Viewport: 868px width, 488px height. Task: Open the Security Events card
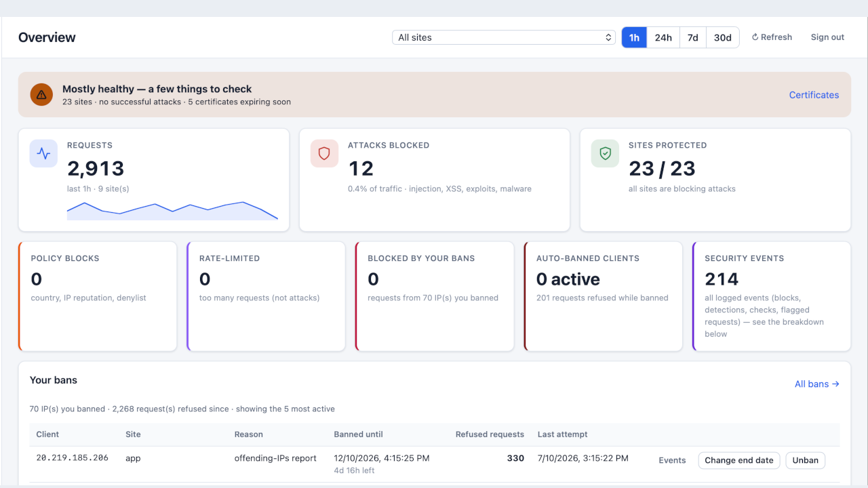(x=772, y=296)
